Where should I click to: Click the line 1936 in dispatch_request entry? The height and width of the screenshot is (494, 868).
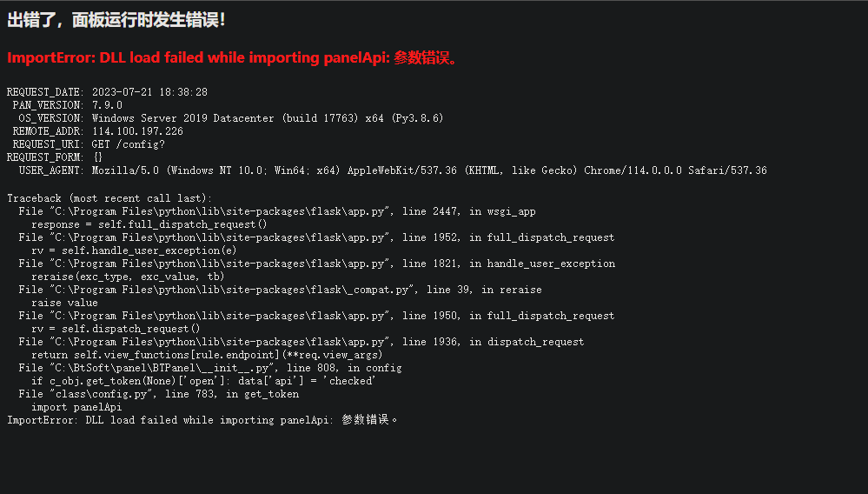(301, 342)
